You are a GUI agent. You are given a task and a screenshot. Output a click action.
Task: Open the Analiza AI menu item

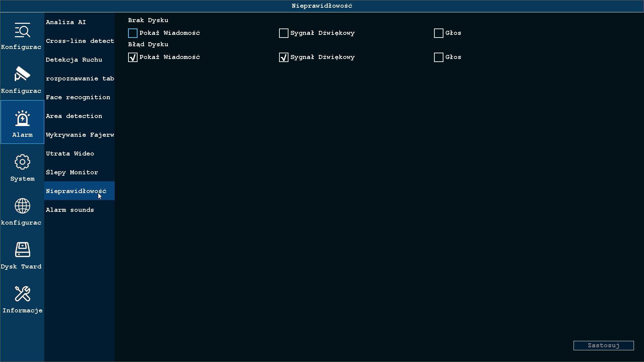[x=79, y=22]
